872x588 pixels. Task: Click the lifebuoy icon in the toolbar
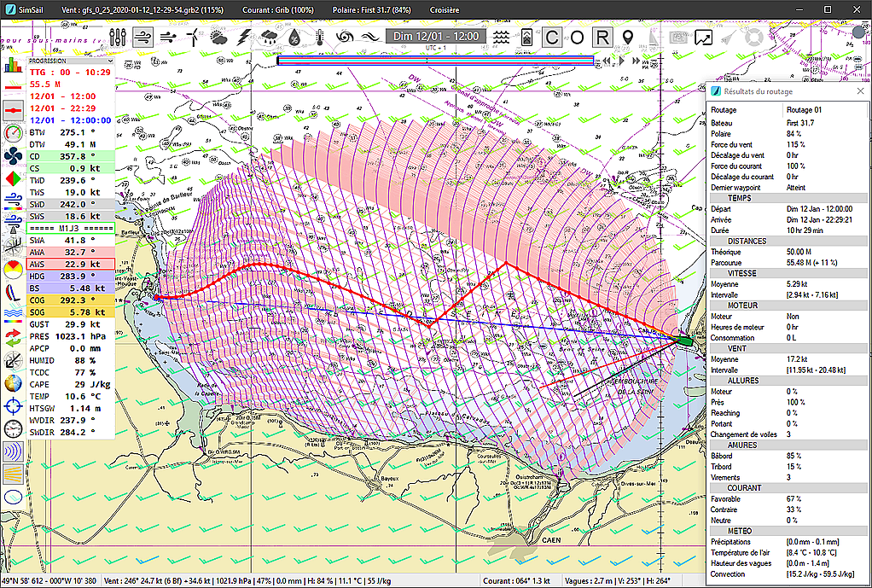[754, 38]
